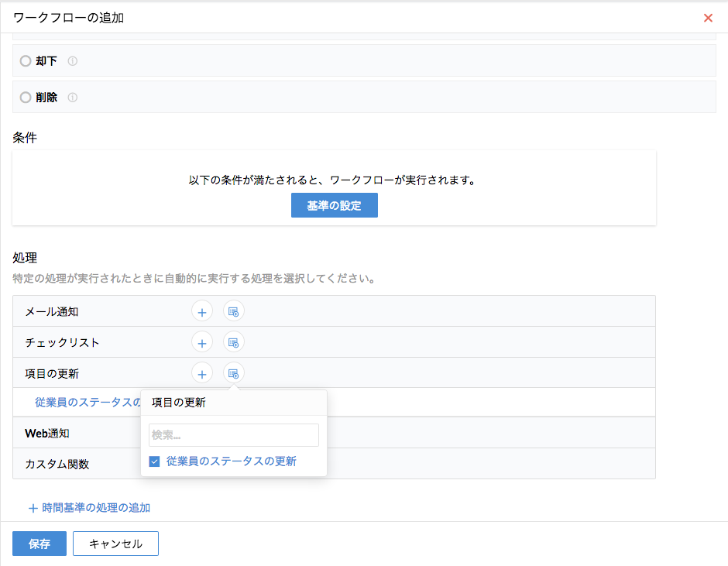Viewport: 728px width, 566px height.
Task: Click the plus icon for 項目の更新
Action: pyautogui.click(x=201, y=373)
